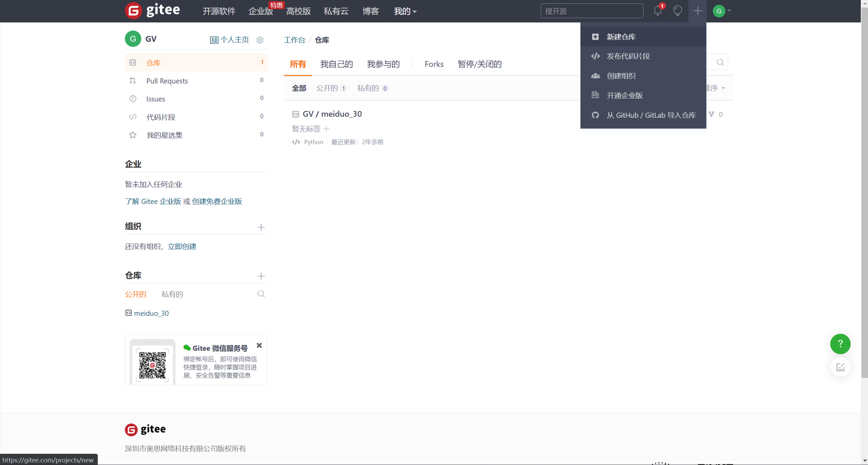Open 个人主页 profile link
868x465 pixels.
tap(229, 40)
